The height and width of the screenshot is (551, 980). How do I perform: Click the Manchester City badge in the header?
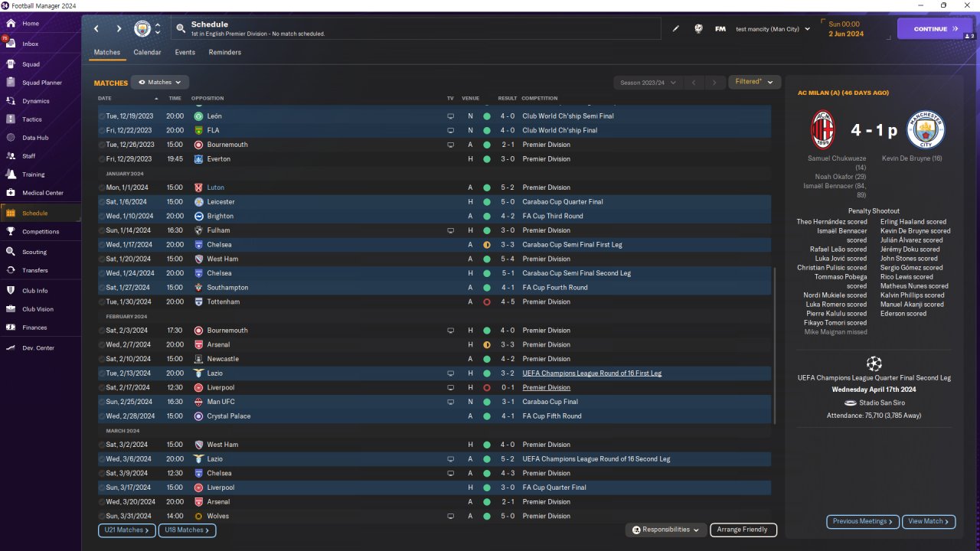[142, 29]
